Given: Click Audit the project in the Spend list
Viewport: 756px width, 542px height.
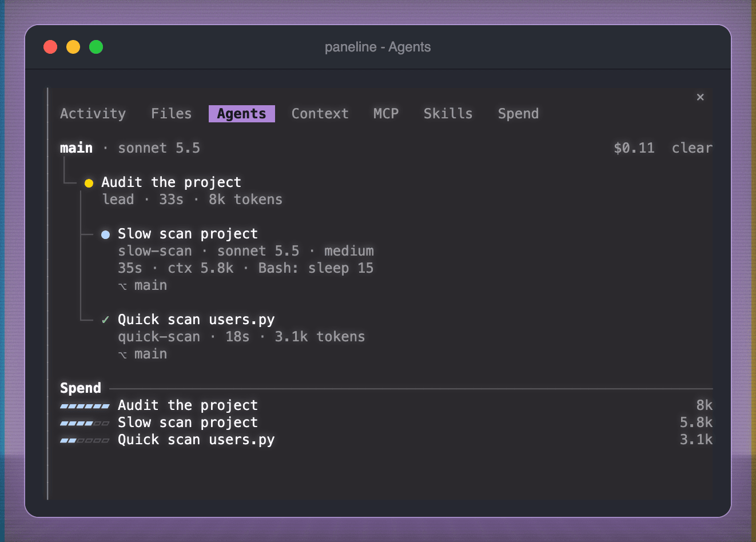Looking at the screenshot, I should click(x=188, y=405).
